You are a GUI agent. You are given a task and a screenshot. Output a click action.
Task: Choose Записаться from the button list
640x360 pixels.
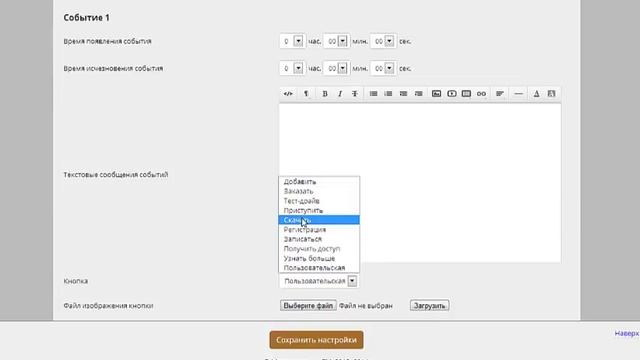pyautogui.click(x=319, y=239)
